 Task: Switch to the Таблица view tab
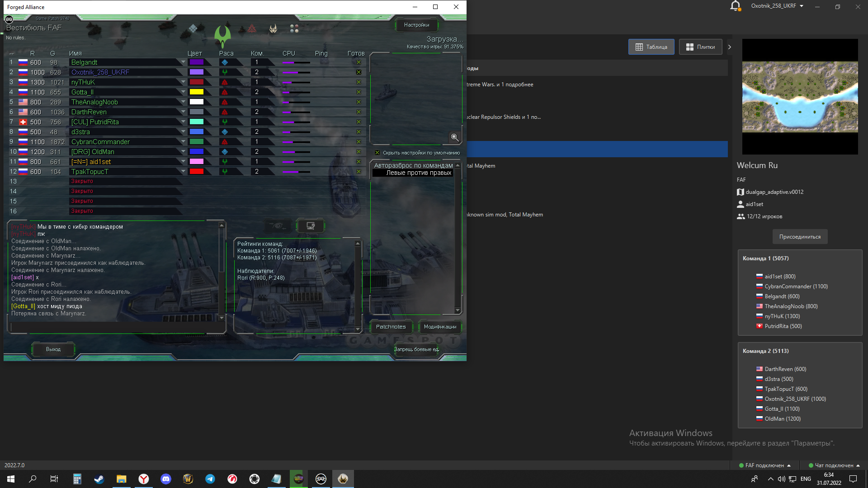click(x=651, y=47)
